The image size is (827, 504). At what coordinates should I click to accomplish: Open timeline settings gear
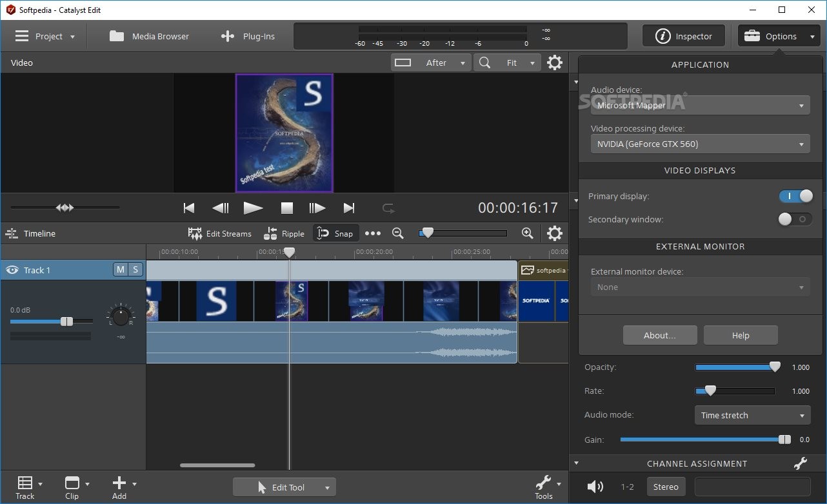[555, 233]
